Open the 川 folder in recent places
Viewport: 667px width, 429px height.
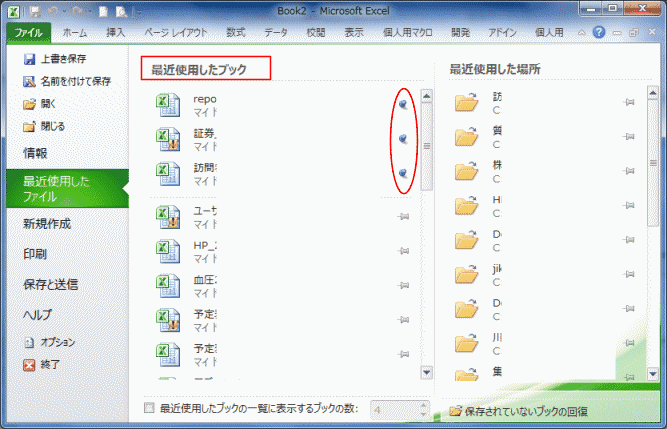[x=466, y=343]
